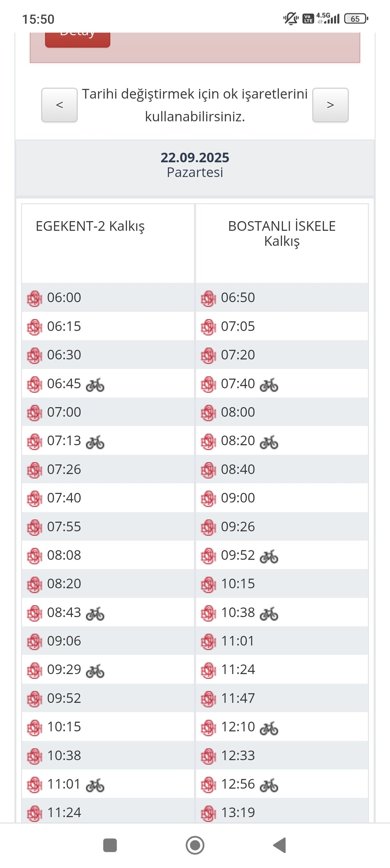Tap bicycle icon beside 12:10 departure

[x=269, y=728]
